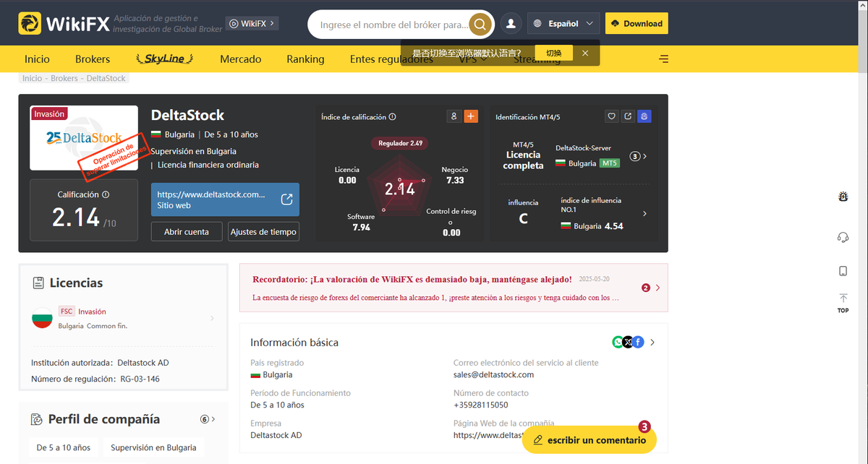Image resolution: width=868 pixels, height=464 pixels.
Task: Expand the DeltaStock-Server row chevron
Action: click(644, 156)
